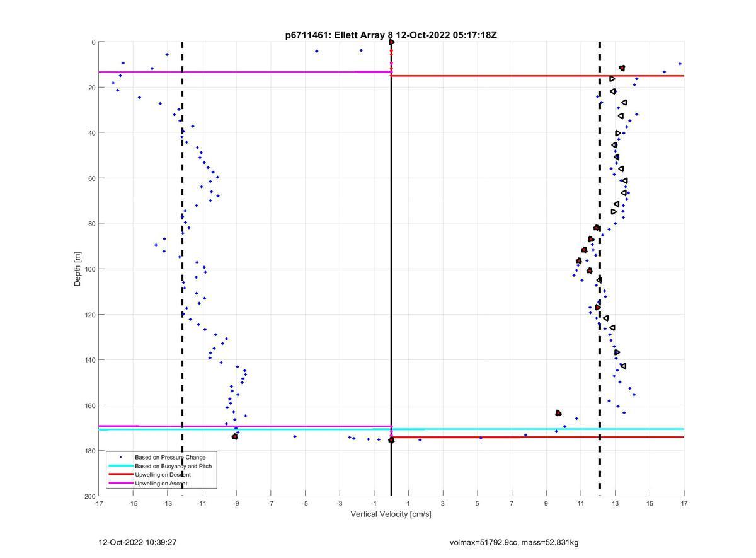Viewport: 756px width, 558px height.
Task: Click y-axis tick label '120'
Action: tap(89, 315)
